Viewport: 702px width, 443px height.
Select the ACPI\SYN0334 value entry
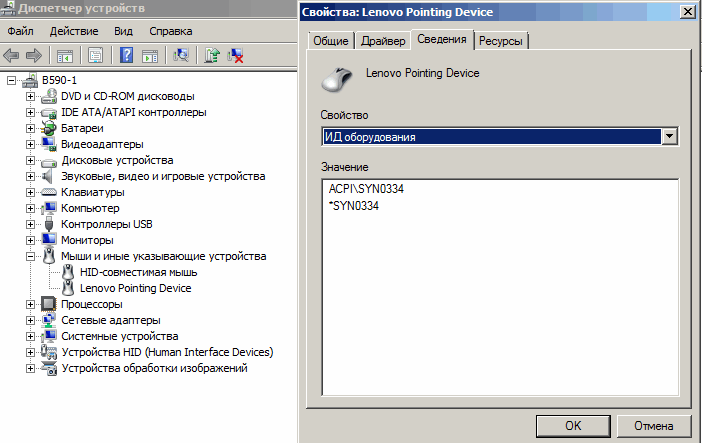point(366,189)
